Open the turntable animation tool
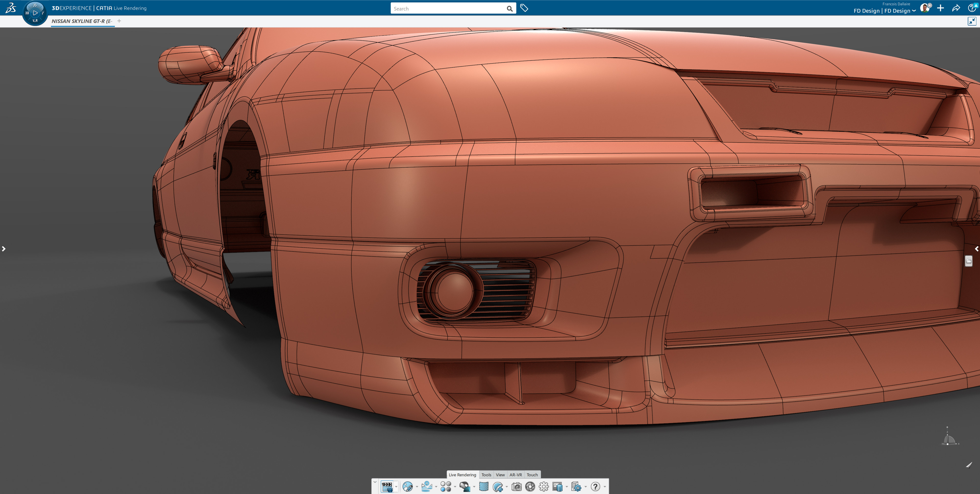Screen dimensions: 980x494 click(x=387, y=487)
